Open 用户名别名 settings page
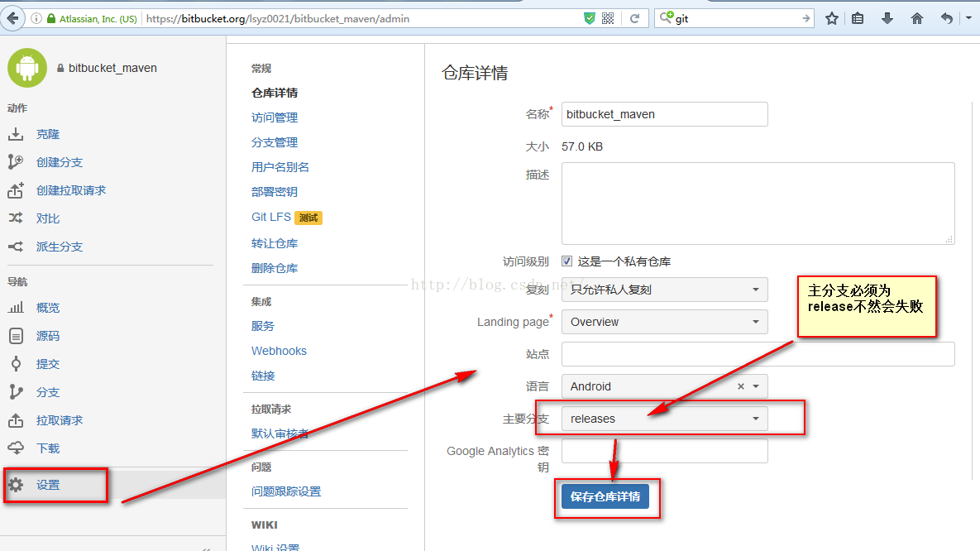Image resolution: width=980 pixels, height=551 pixels. 280,167
